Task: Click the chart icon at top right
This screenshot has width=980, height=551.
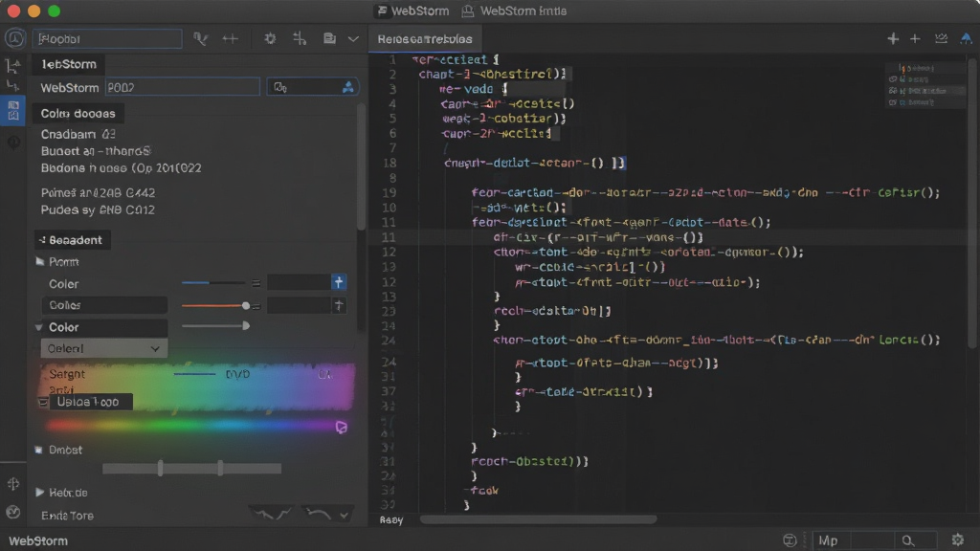Action: click(x=941, y=38)
